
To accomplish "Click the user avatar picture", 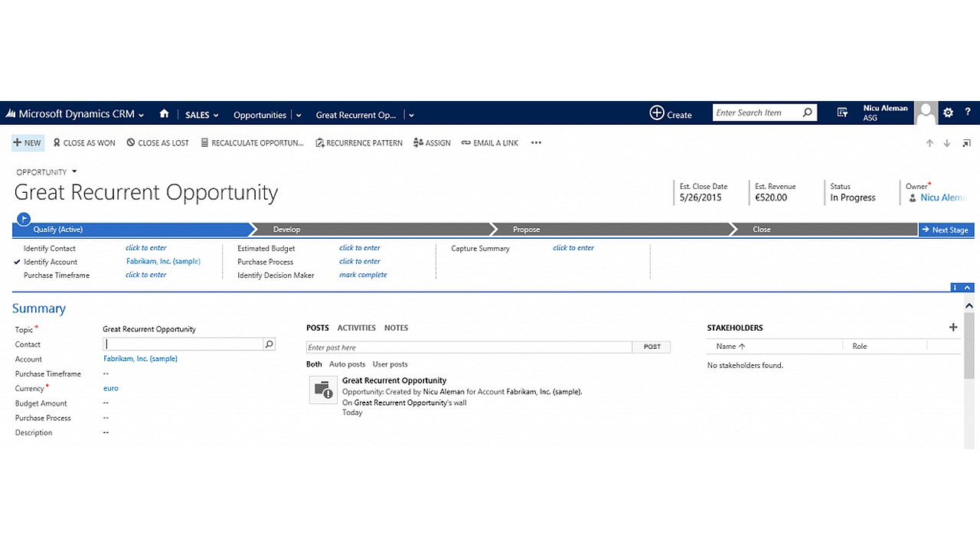I will (926, 112).
